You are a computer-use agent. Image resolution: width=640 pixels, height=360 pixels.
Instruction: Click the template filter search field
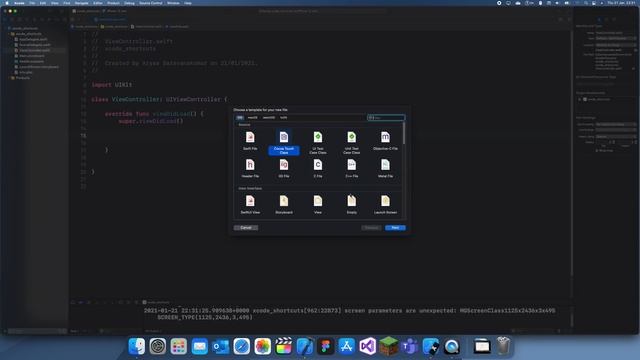coord(386,118)
